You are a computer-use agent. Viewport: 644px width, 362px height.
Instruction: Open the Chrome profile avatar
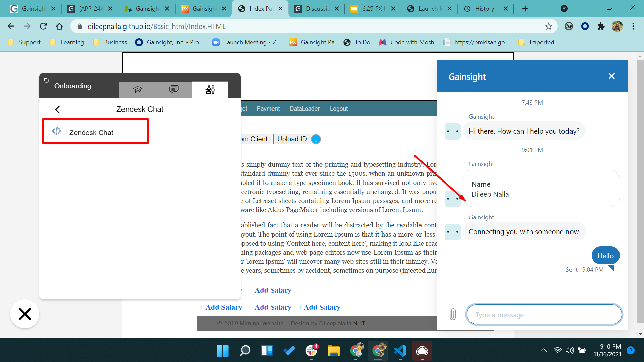(617, 26)
